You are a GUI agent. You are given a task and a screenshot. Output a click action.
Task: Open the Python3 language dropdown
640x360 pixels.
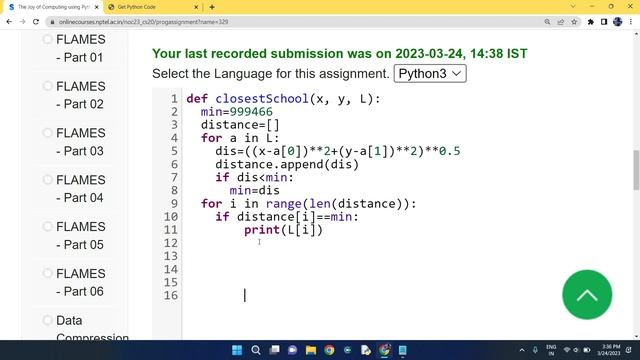pos(430,73)
